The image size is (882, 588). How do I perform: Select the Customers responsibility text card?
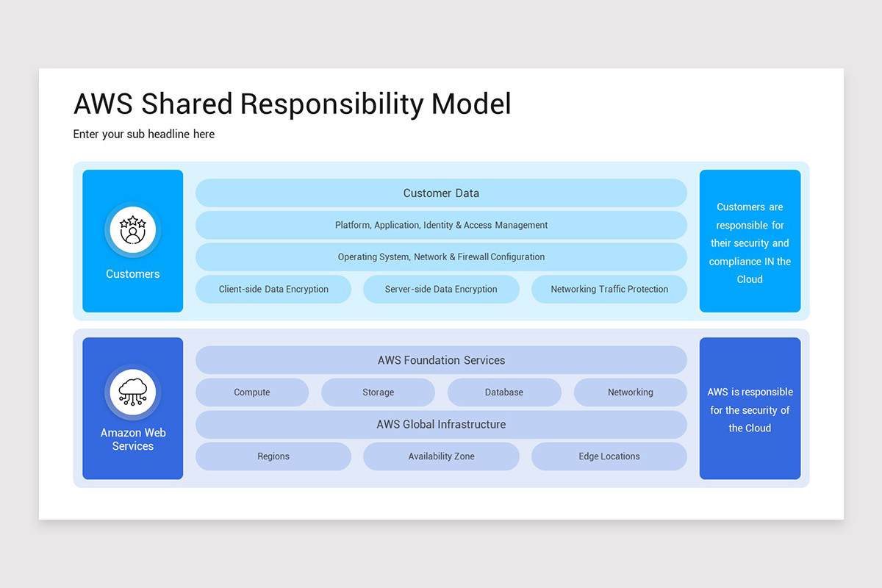coord(750,241)
